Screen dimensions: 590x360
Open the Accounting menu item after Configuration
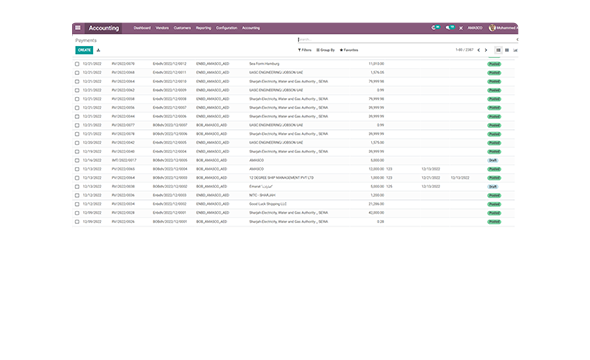(251, 28)
